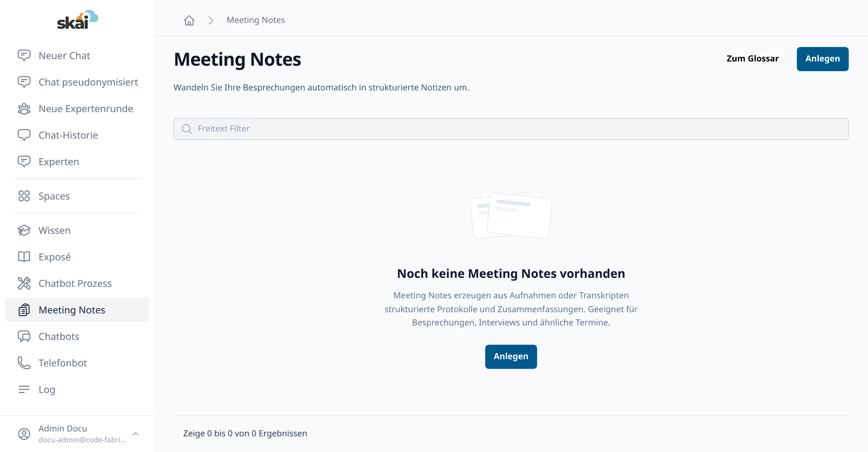868x452 pixels.
Task: Click the Experten chat icon
Action: 24,162
